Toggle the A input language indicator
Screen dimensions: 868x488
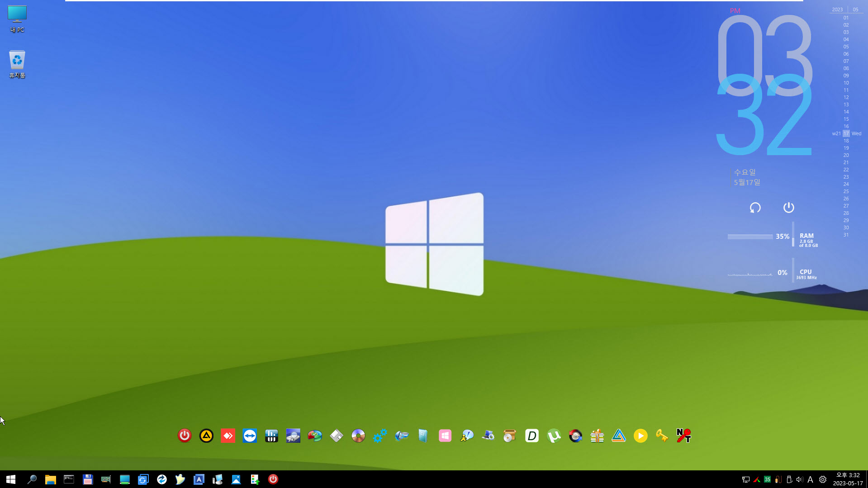click(x=810, y=479)
